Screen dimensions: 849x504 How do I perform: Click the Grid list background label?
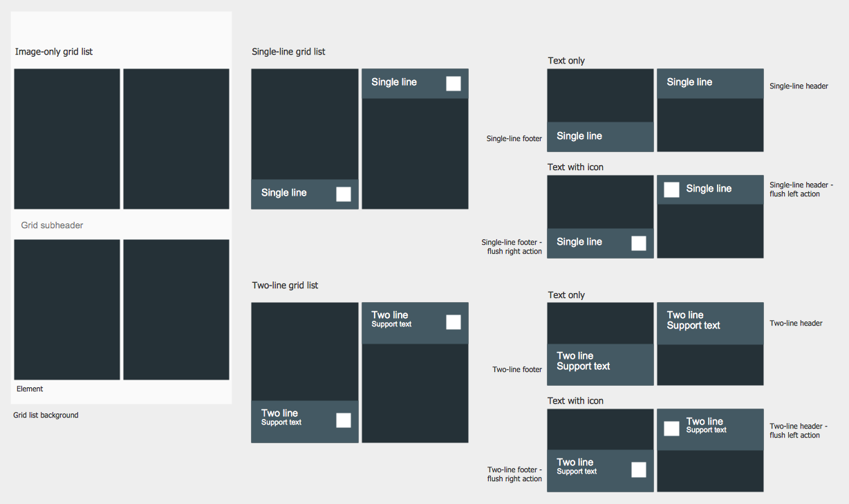pos(46,416)
